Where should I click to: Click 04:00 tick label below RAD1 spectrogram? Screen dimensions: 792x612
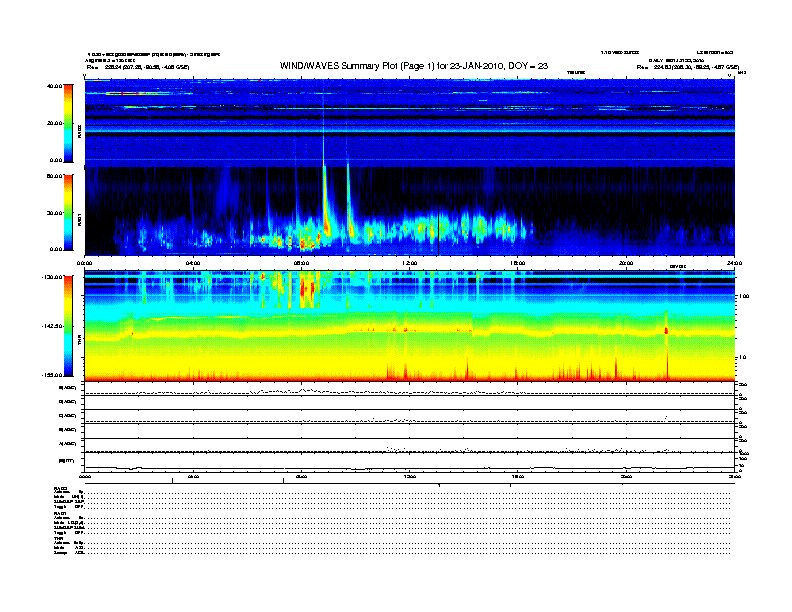[x=193, y=263]
